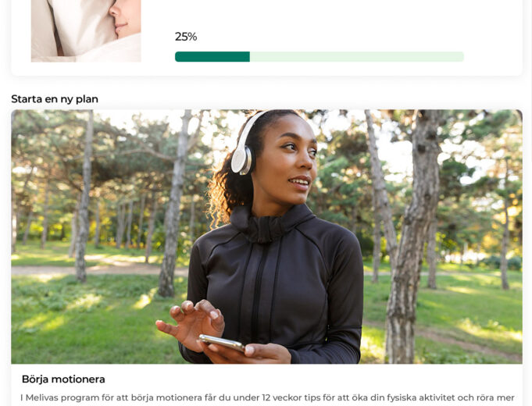The width and height of the screenshot is (532, 406).
Task: Click the light green remaining progress section
Action: coord(357,57)
